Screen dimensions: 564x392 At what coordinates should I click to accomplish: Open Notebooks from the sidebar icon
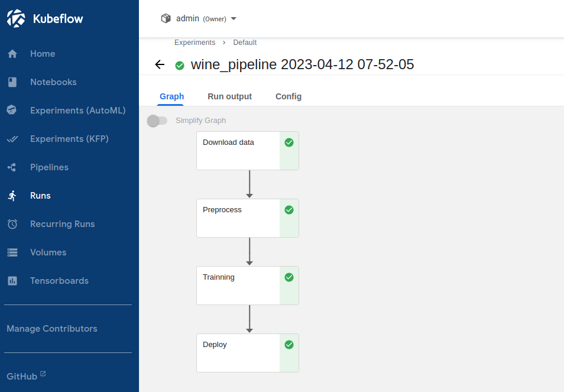click(x=12, y=82)
